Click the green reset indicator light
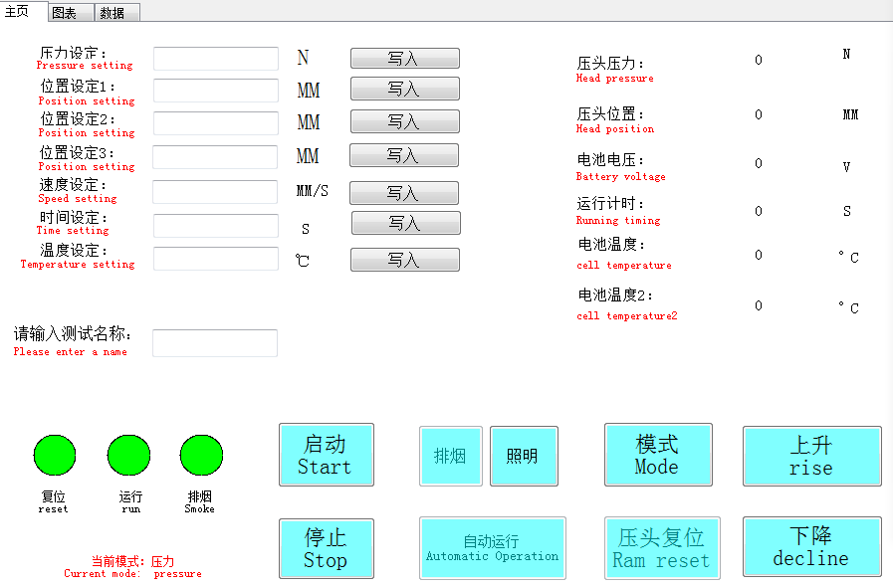Viewport: 893px width, 588px height. click(x=55, y=456)
